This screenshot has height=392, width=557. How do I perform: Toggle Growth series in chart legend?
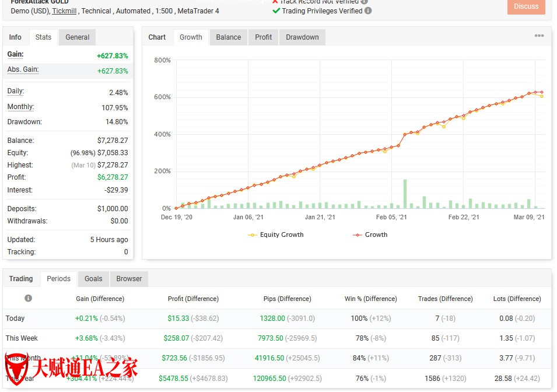coord(370,235)
